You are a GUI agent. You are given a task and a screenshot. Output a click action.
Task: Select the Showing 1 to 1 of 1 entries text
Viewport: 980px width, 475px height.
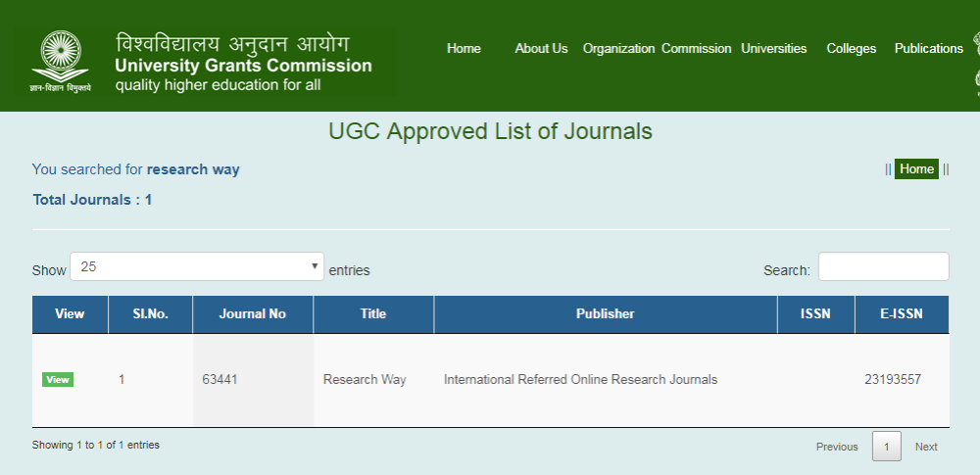(96, 445)
